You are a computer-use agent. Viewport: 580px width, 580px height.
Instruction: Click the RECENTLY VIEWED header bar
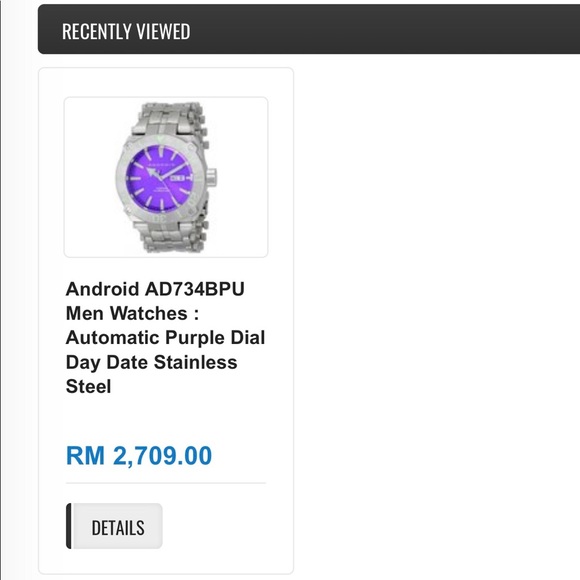(309, 29)
